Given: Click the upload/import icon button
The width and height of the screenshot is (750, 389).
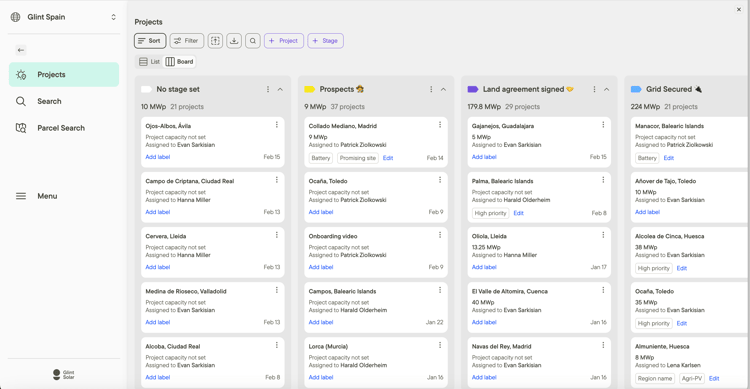Looking at the screenshot, I should click(x=215, y=41).
